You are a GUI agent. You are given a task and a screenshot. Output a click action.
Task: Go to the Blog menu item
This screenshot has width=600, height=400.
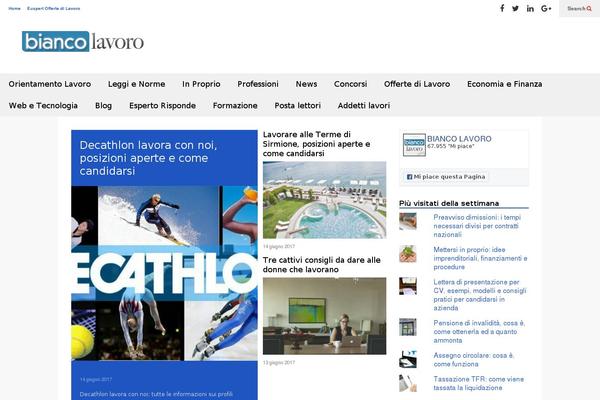pyautogui.click(x=103, y=105)
